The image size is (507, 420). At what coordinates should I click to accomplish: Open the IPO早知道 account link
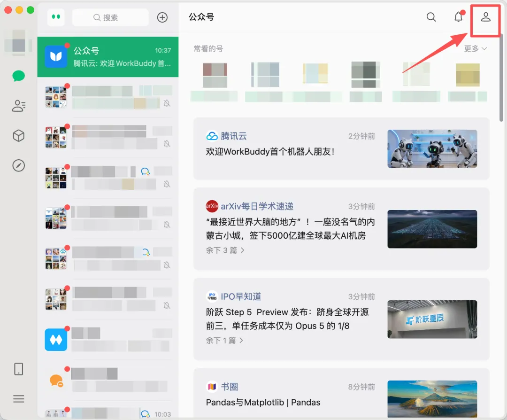tap(241, 296)
